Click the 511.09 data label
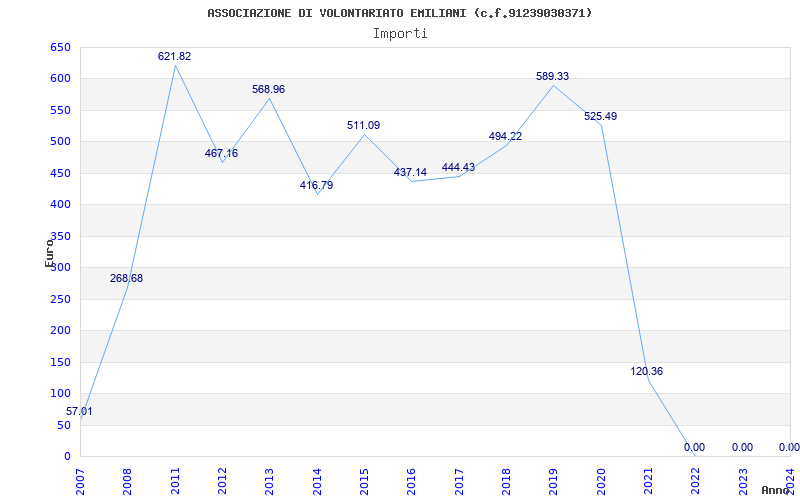Viewport: 800px width, 500px height. [x=364, y=126]
